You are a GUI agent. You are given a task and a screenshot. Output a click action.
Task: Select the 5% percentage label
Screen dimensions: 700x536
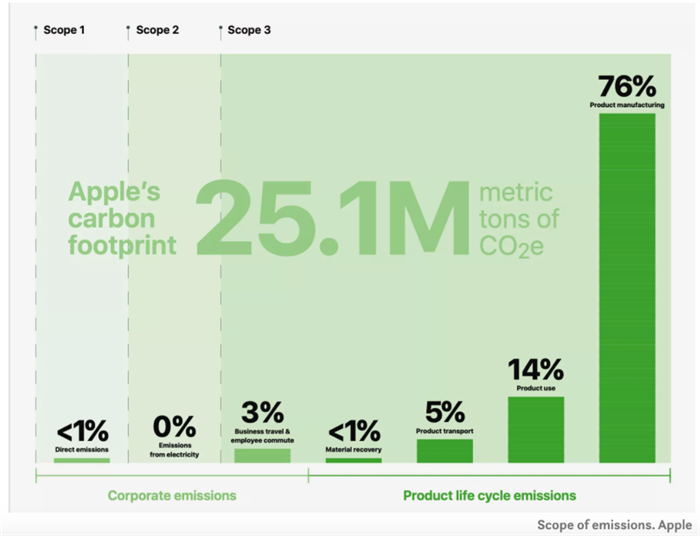(444, 412)
